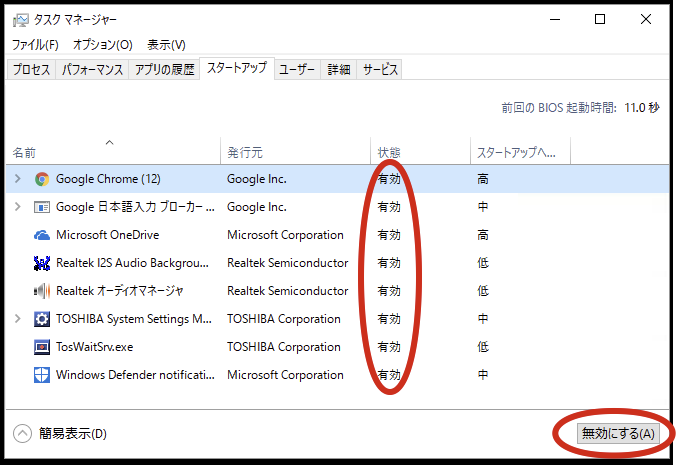Click the 中 impact in Windows Defender row
Screen dimensions: 678x465
pos(483,375)
